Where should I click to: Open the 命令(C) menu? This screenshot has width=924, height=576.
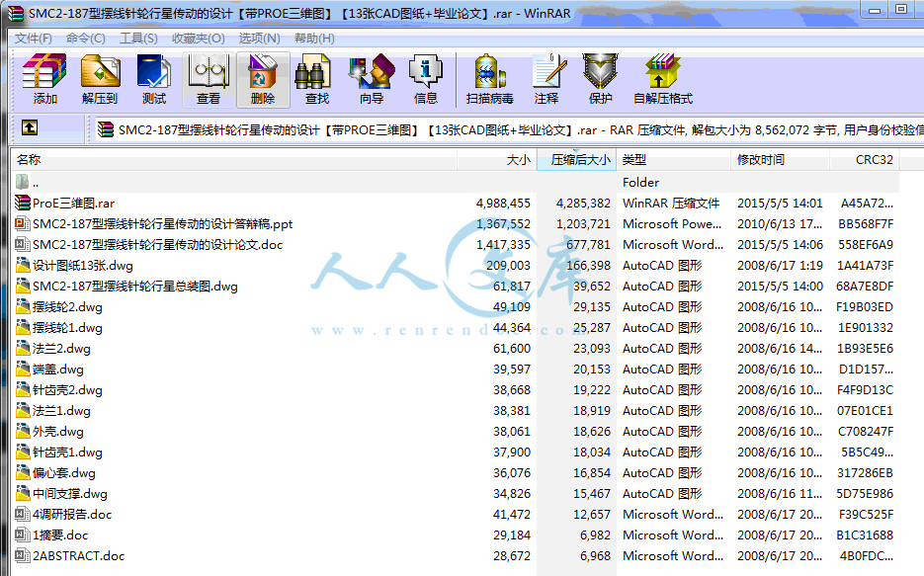pos(85,39)
